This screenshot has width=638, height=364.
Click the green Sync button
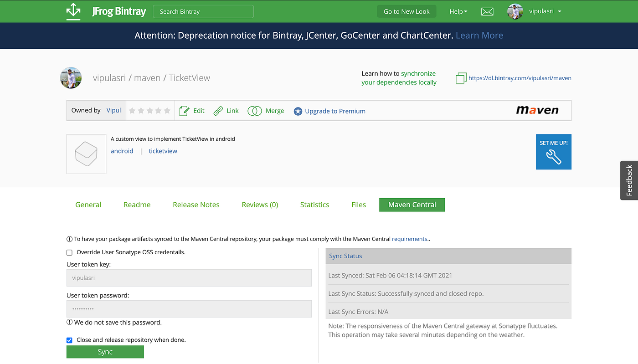pyautogui.click(x=105, y=352)
